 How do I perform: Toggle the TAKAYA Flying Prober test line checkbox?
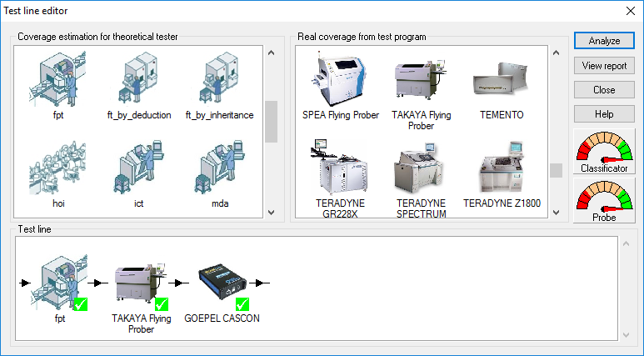[x=162, y=305]
